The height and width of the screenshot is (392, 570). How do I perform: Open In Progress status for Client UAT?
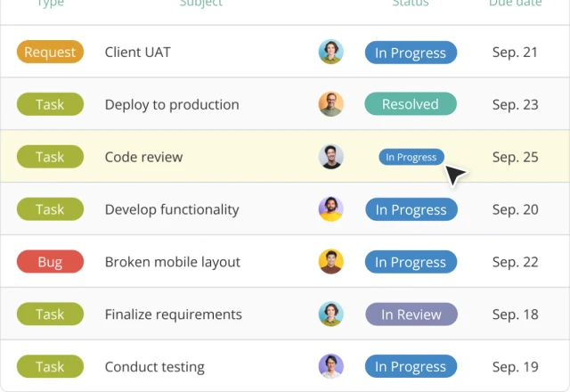411,53
